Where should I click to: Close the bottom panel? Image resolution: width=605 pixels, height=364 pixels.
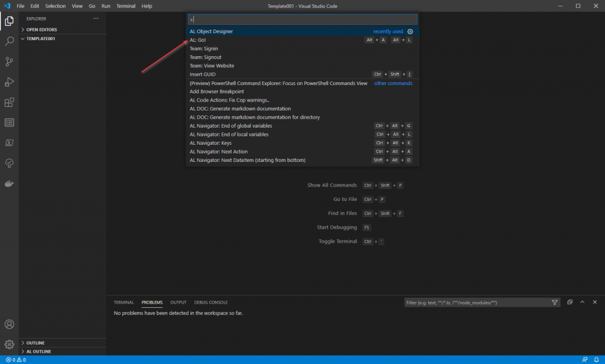594,302
